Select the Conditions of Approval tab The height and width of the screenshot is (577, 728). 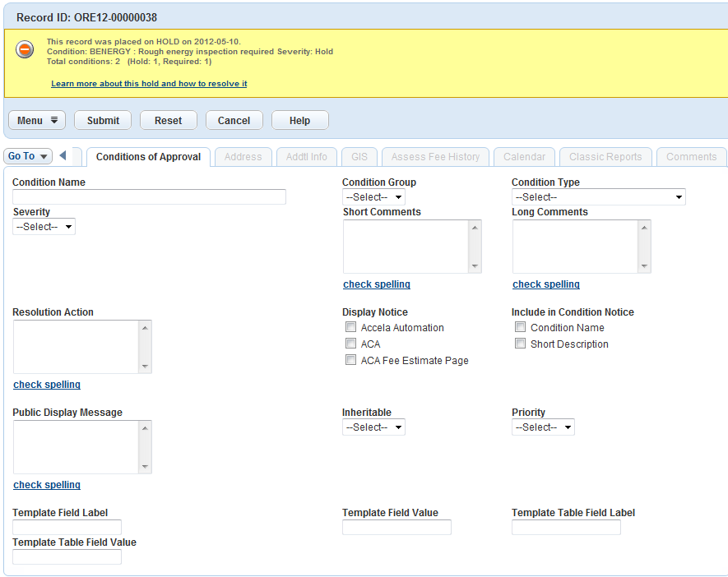click(148, 157)
